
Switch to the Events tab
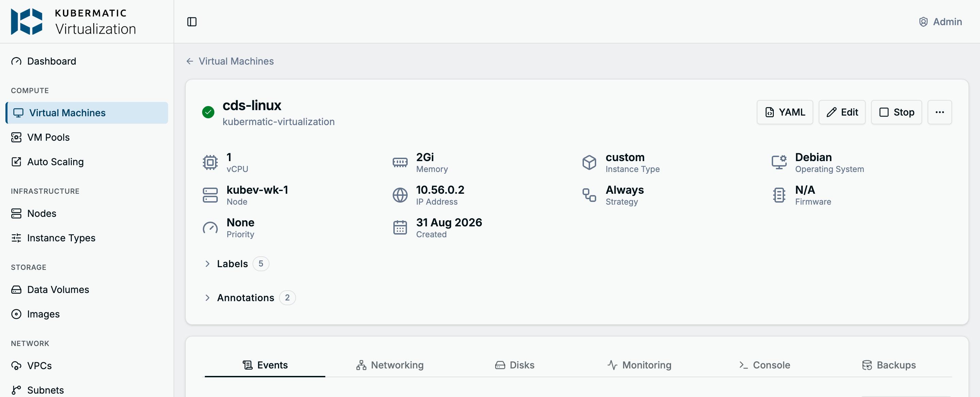pyautogui.click(x=265, y=365)
